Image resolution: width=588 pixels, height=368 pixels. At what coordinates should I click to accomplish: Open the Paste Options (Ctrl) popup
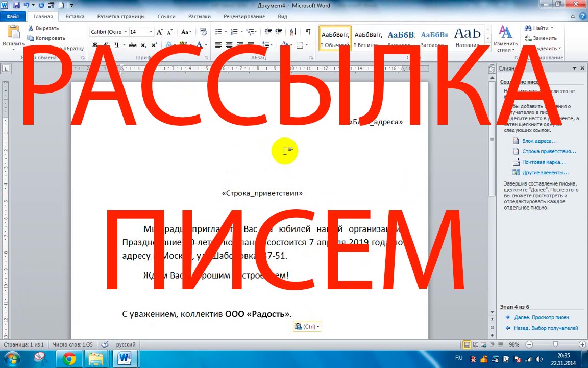[x=307, y=326]
